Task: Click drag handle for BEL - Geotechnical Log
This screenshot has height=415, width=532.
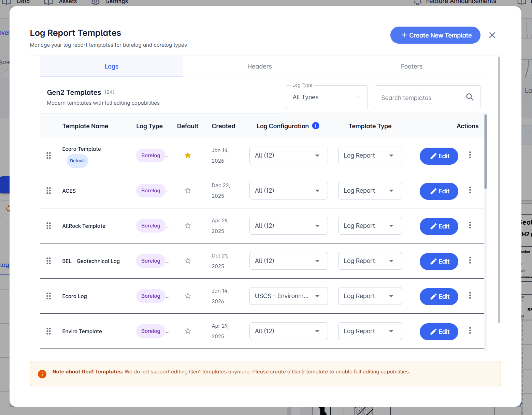Action: point(49,261)
